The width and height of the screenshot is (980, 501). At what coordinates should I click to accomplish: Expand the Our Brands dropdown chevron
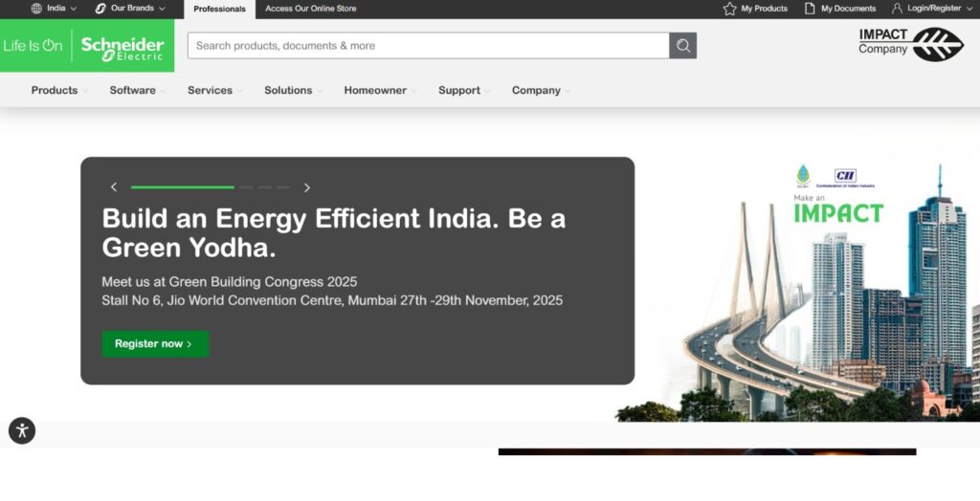coord(162,9)
